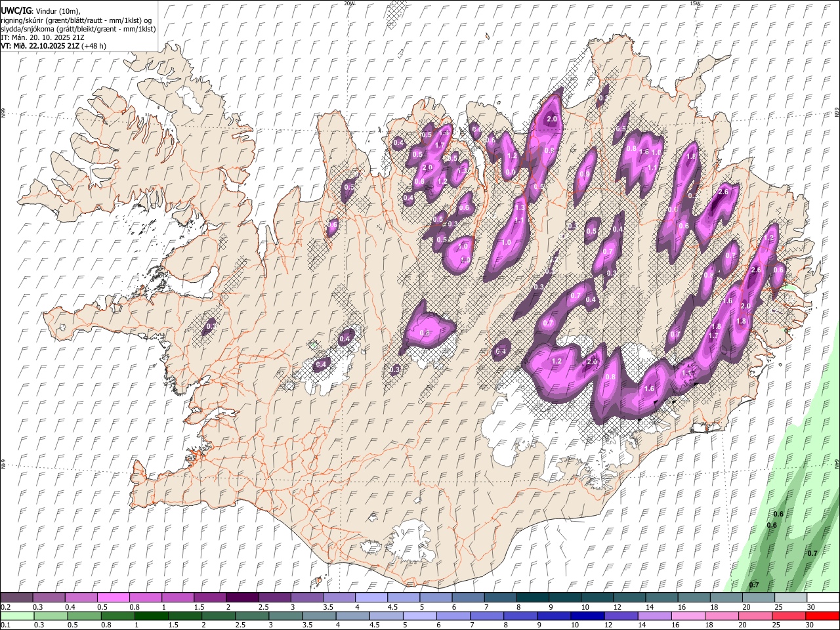Click the darkest purple swatch between 2 and 2.5, top row
Screen dimensions: 840x630
coord(242,597)
